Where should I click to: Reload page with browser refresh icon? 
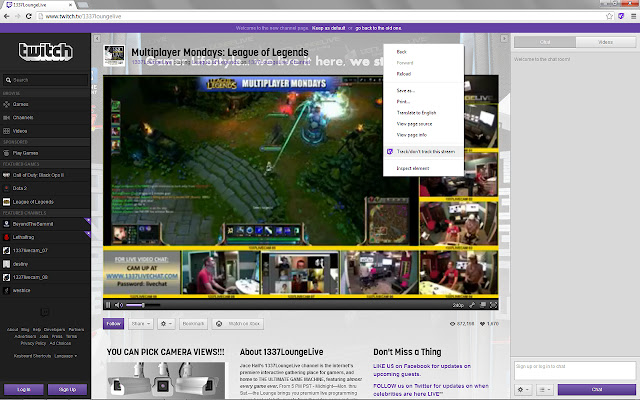pyautogui.click(x=28, y=16)
